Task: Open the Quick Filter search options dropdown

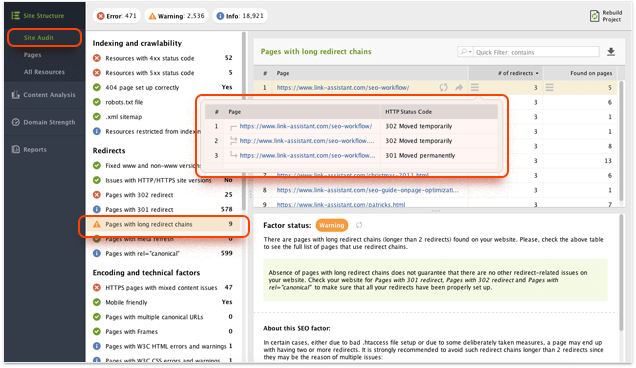Action: coord(466,52)
